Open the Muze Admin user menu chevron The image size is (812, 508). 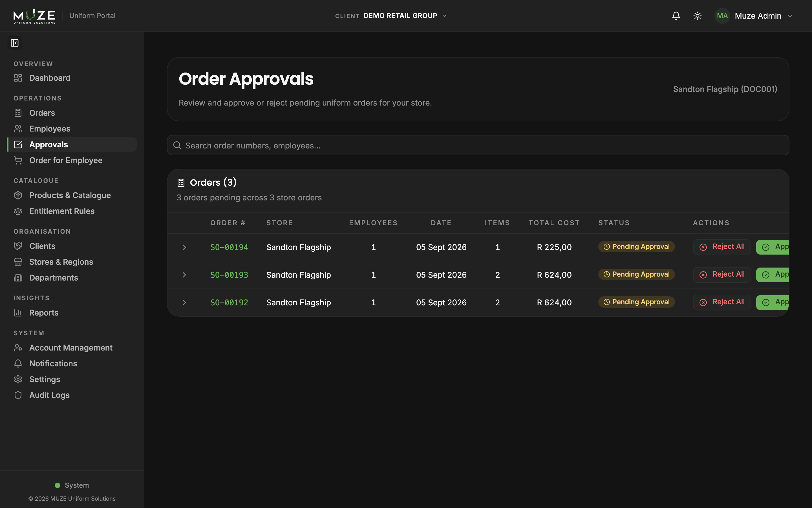click(x=790, y=16)
